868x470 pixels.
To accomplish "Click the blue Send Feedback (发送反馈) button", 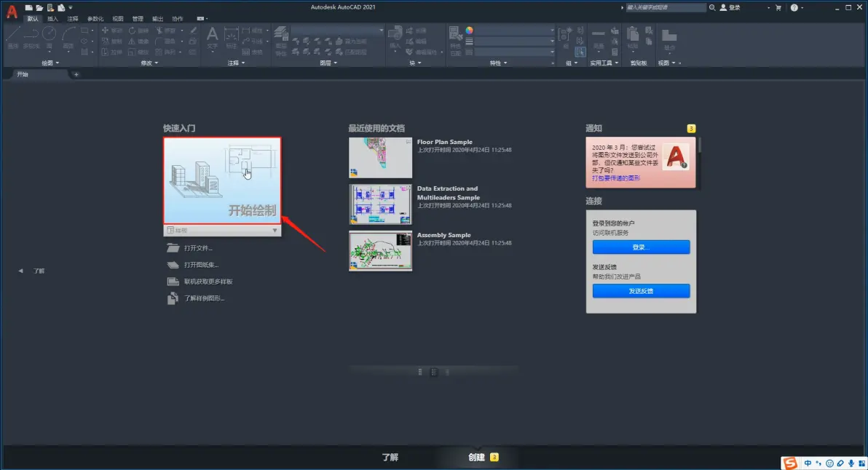I will click(641, 291).
